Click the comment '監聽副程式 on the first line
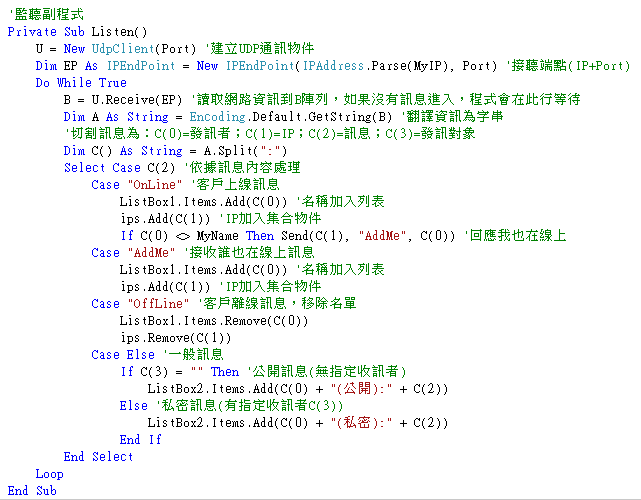Screen dimensions: 641x500 [47, 14]
